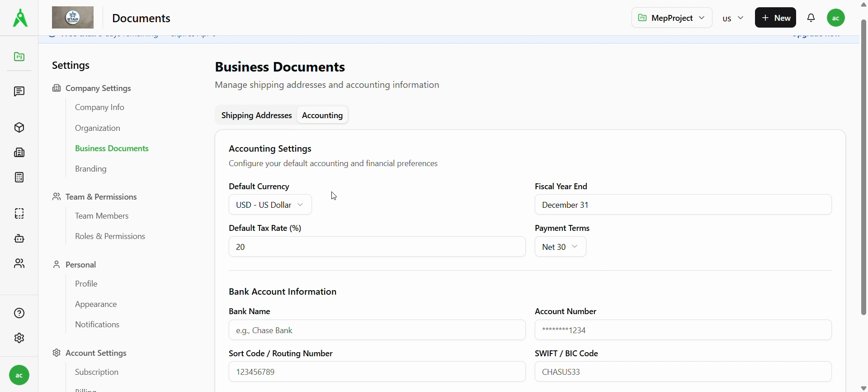Open the calculator icon in sidebar
Image resolution: width=868 pixels, height=392 pixels.
(x=19, y=177)
